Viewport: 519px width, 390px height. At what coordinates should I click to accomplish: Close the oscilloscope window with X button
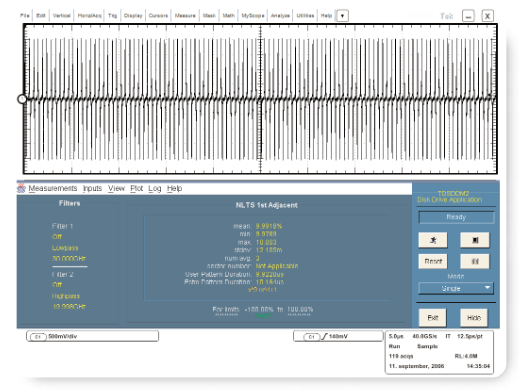pos(488,16)
